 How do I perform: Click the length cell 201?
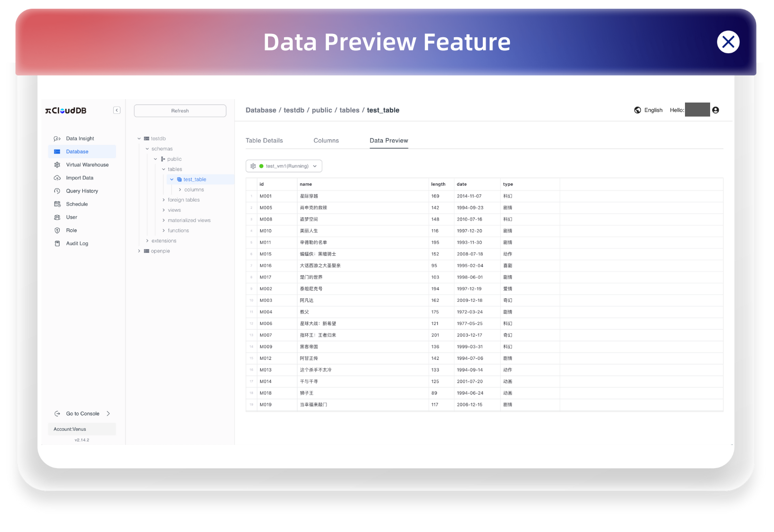[441, 335]
